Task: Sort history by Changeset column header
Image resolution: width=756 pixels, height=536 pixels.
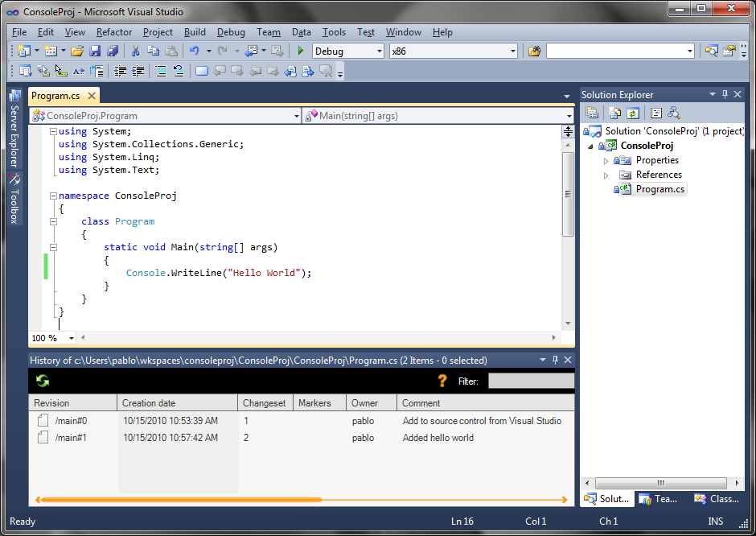Action: point(265,403)
